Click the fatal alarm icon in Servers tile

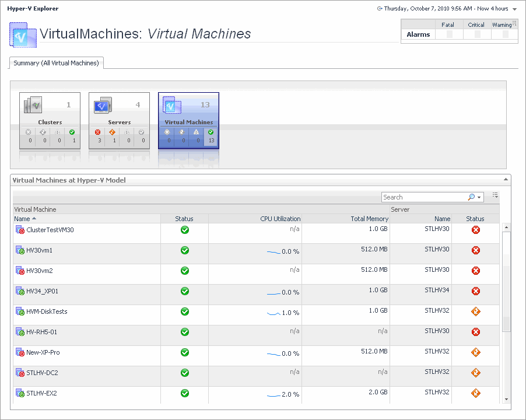pos(97,132)
